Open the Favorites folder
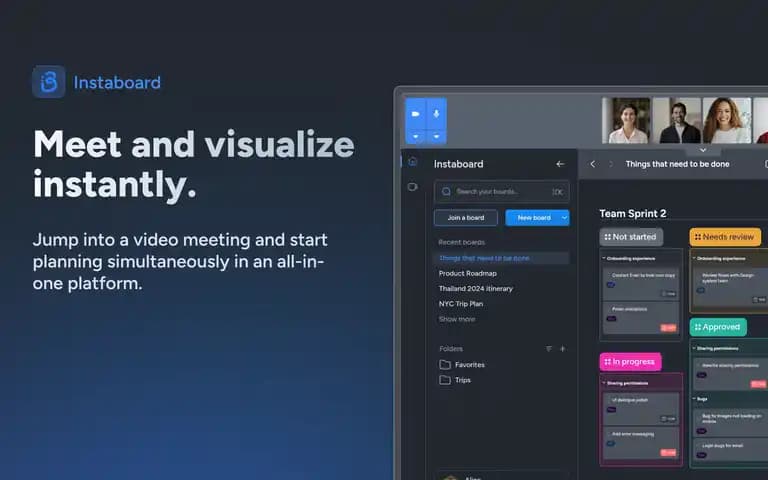This screenshot has width=768, height=480. point(462,364)
